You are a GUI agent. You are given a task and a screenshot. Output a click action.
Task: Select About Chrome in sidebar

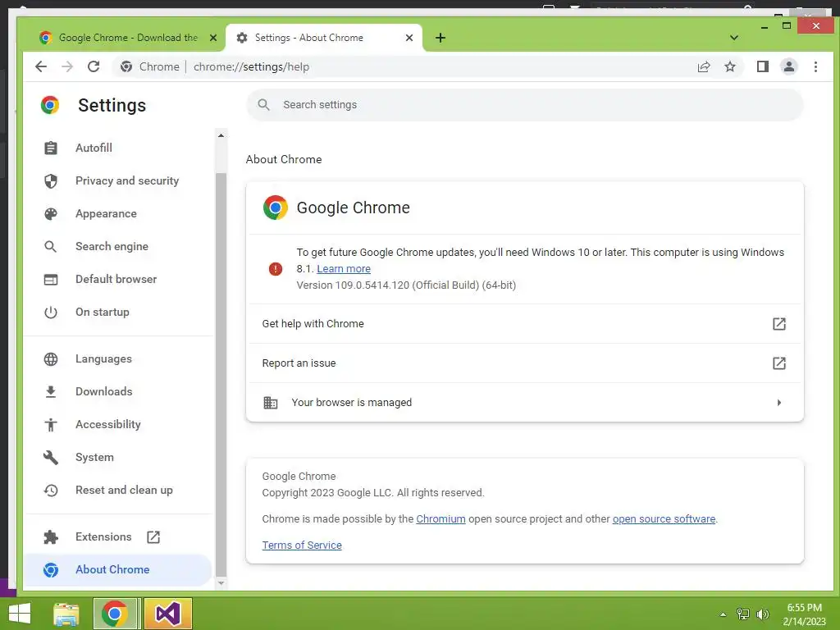(118, 569)
